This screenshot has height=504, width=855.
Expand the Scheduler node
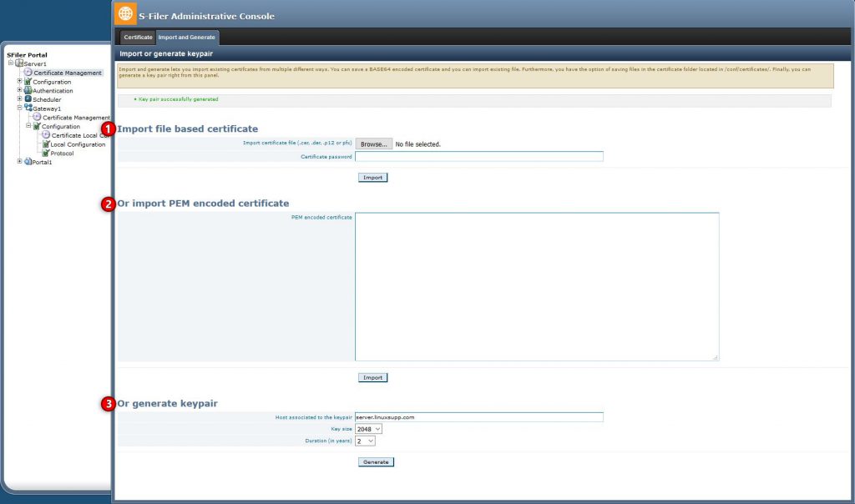click(20, 98)
